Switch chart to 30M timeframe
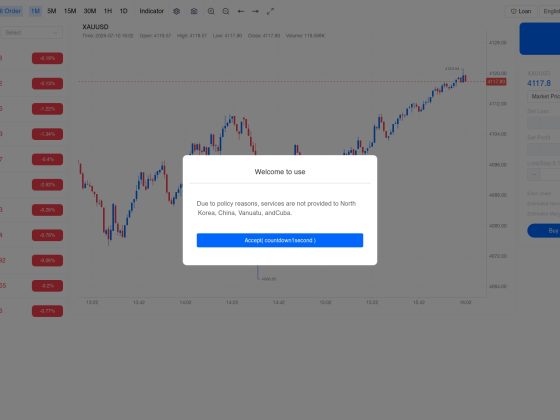Image resolution: width=560 pixels, height=420 pixels. coord(90,11)
